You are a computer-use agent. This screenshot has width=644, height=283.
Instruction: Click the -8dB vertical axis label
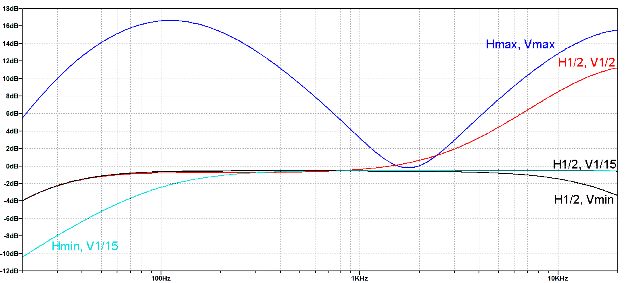[10, 236]
